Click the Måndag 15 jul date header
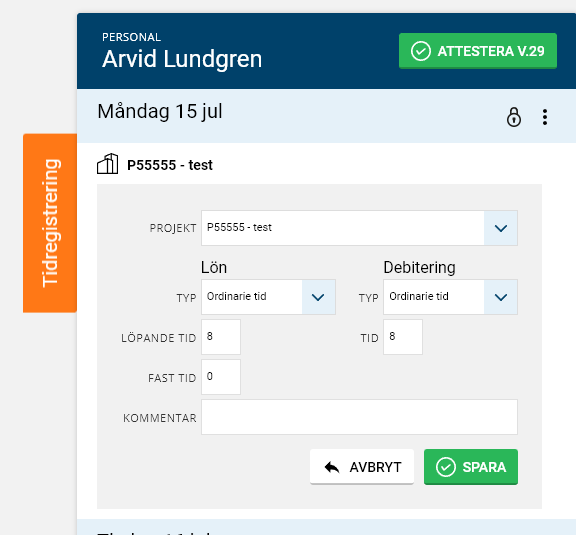The image size is (576, 535). [160, 111]
